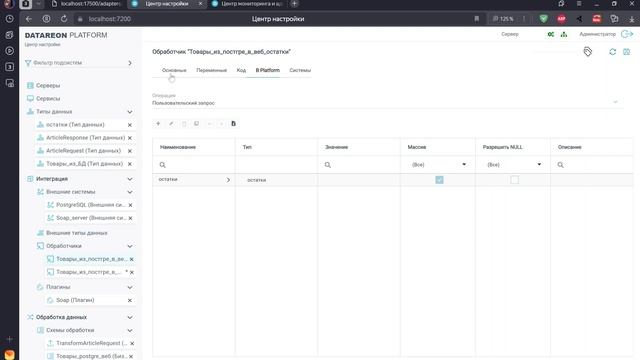
Task: Click the green shield extension icon
Action: (543, 19)
